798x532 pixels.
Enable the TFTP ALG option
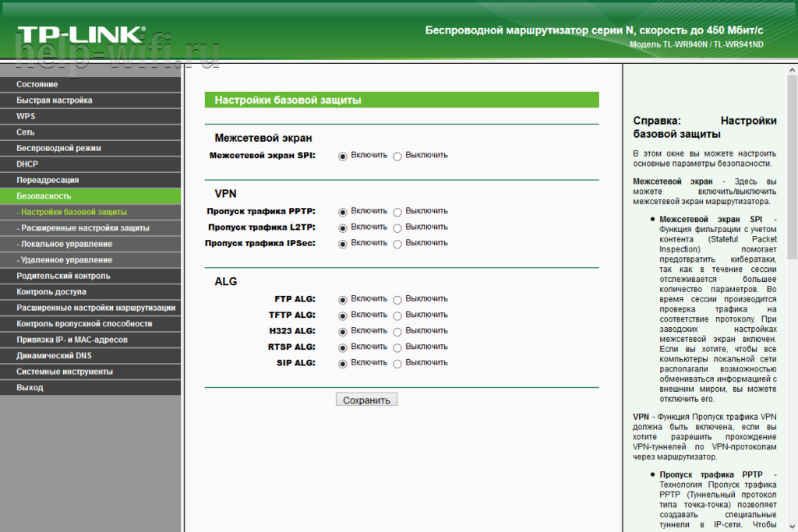point(343,315)
